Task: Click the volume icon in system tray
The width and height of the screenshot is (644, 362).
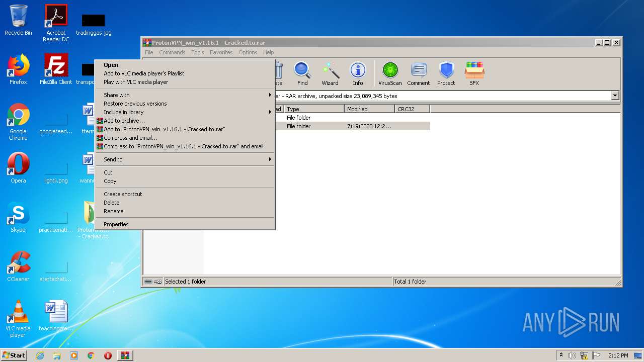Action: pyautogui.click(x=572, y=355)
